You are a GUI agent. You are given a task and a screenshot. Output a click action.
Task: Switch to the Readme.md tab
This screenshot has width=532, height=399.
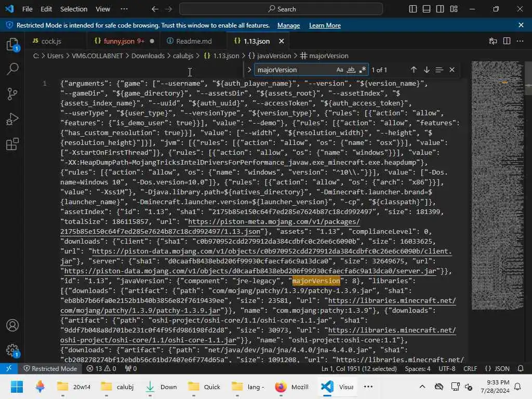pyautogui.click(x=194, y=41)
